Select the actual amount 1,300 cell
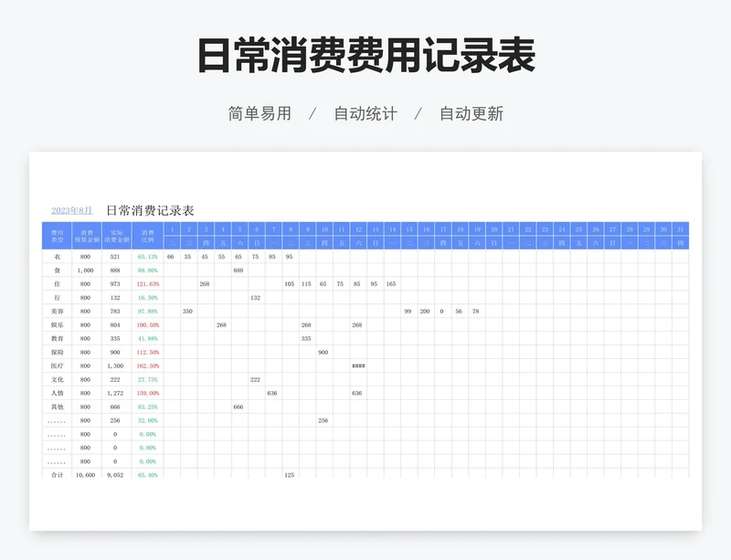 point(115,365)
